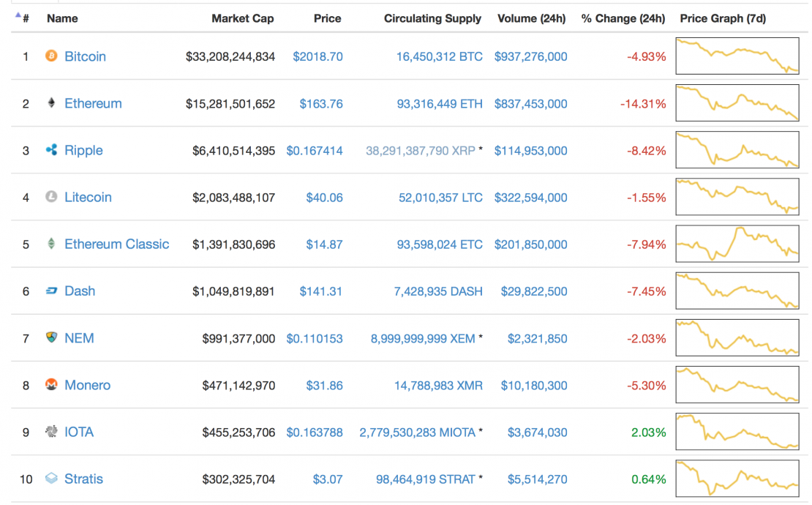The height and width of the screenshot is (505, 812).
Task: Open the Ethereum Classic name link
Action: [116, 244]
